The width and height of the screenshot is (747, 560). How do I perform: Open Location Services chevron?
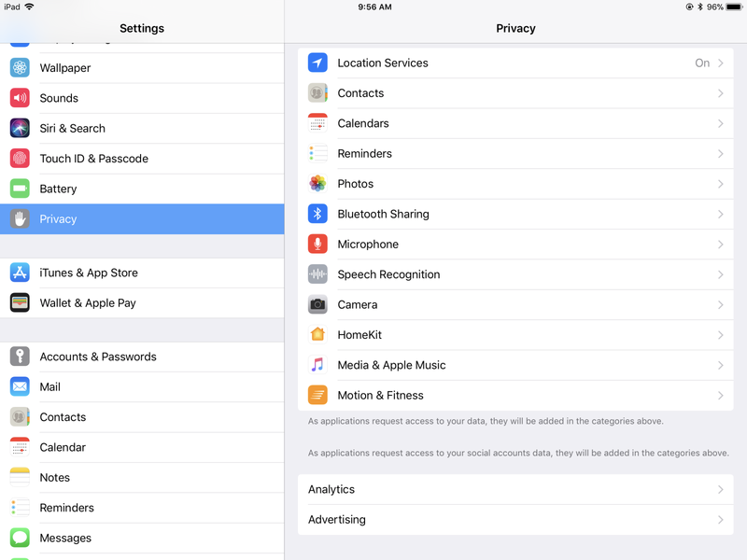[x=720, y=63]
